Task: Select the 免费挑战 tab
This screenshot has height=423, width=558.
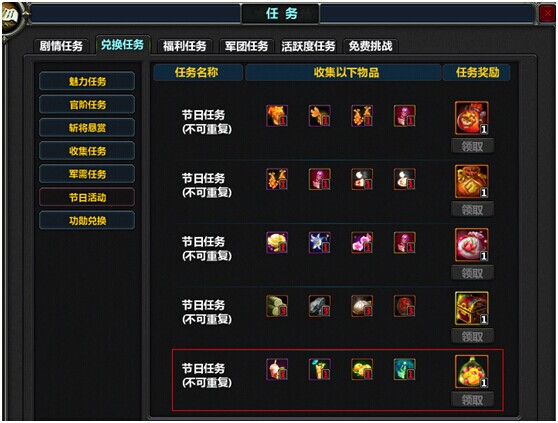Action: point(370,46)
